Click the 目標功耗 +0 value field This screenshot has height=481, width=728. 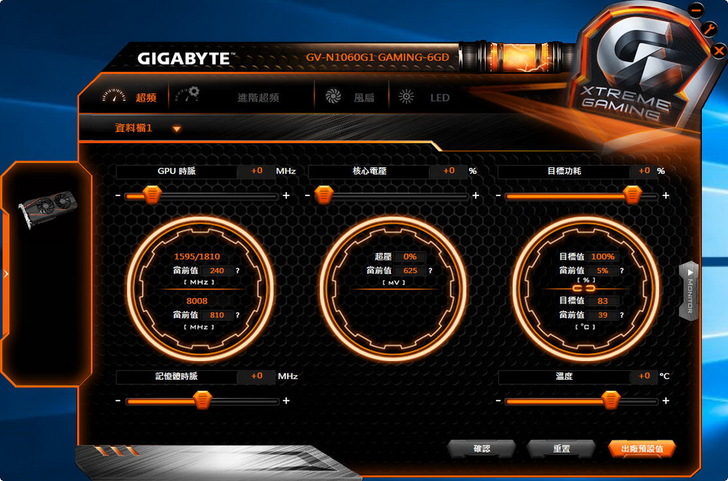(x=644, y=171)
